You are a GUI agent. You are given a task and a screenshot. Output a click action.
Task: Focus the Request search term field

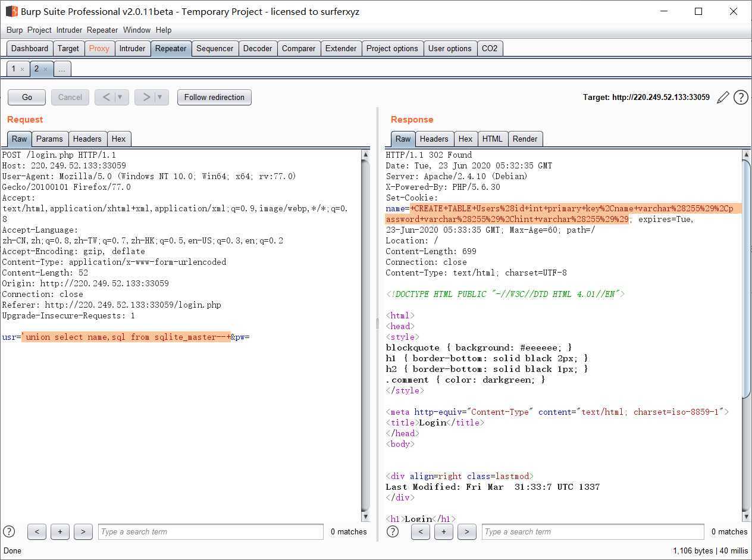(x=211, y=531)
